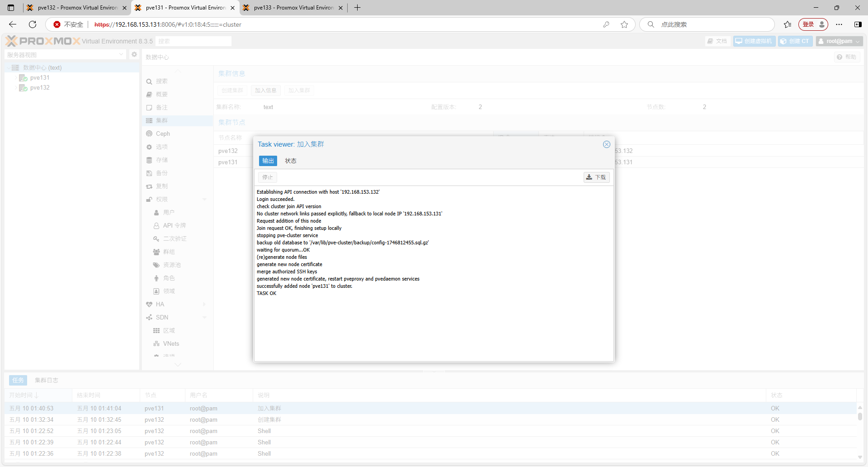Click the 不安全 security warning indicator
The image size is (868, 467).
(x=68, y=25)
